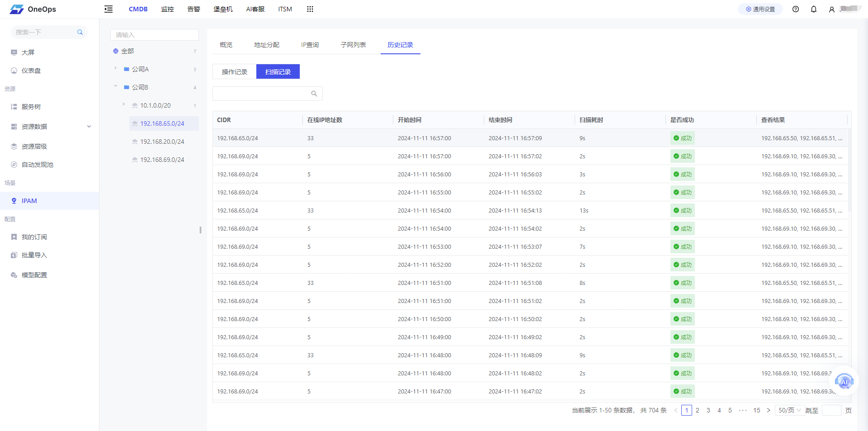Open the 告警 top menu
This screenshot has height=431, width=868.
pyautogui.click(x=194, y=9)
